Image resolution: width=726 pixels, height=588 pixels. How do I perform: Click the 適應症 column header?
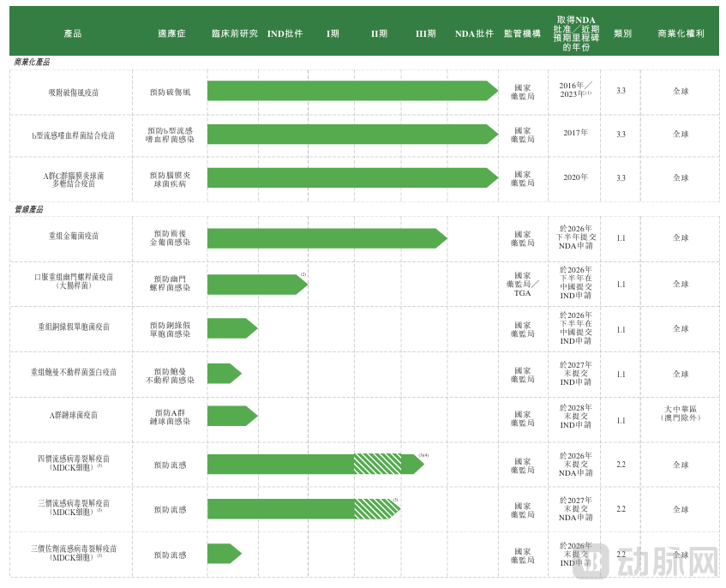[x=171, y=33]
